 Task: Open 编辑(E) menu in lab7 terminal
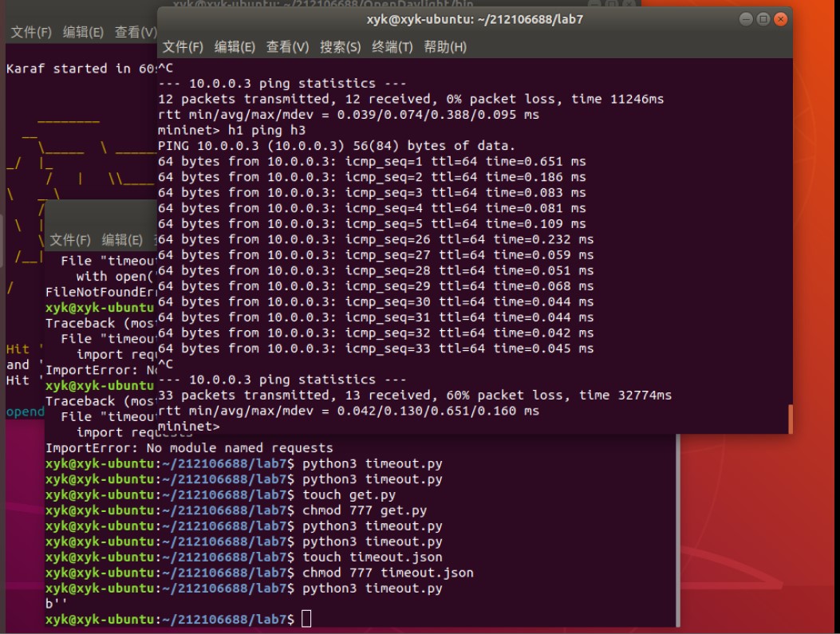(235, 47)
